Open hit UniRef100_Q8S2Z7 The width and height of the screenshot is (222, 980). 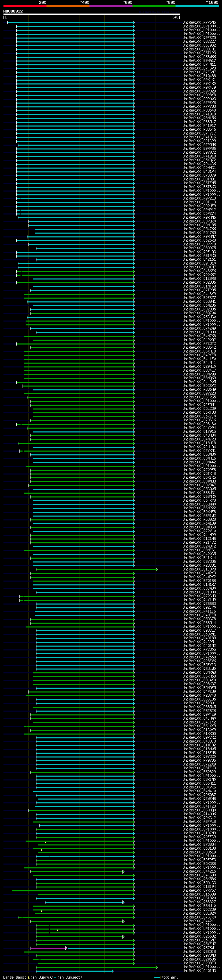199,41
